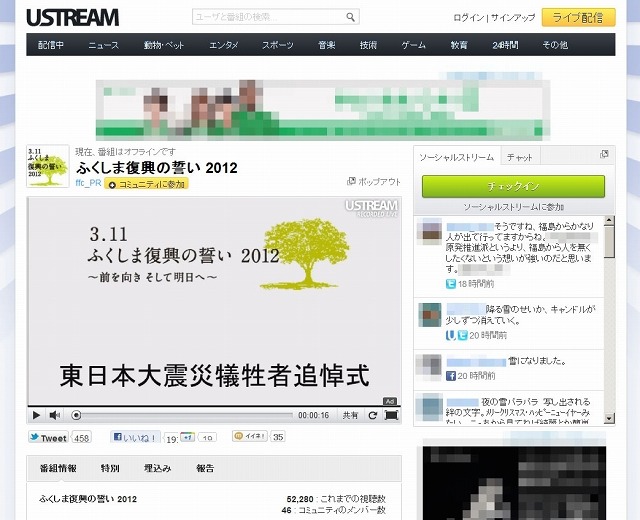Click the ライブ配信 button
Image resolution: width=640 pixels, height=520 pixels.
578,18
